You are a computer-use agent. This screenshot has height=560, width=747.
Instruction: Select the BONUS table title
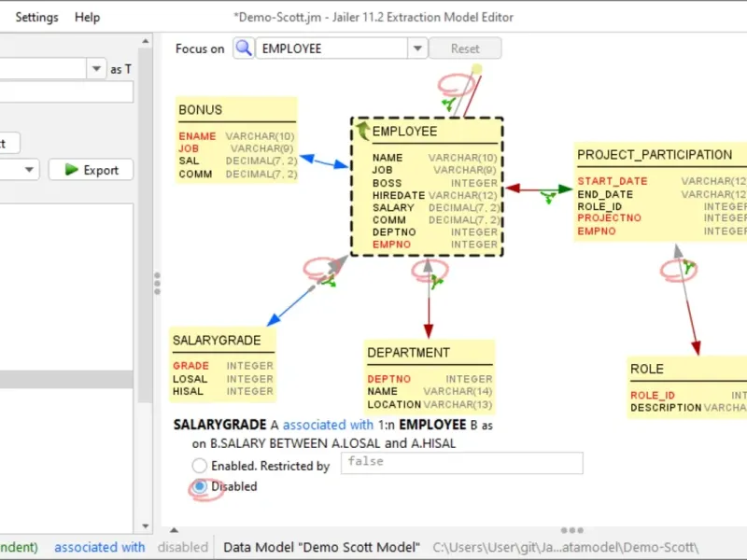point(200,110)
